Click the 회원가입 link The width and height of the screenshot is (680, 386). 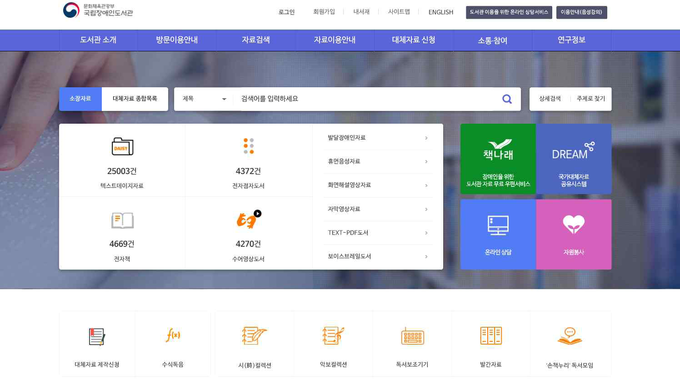(x=324, y=12)
